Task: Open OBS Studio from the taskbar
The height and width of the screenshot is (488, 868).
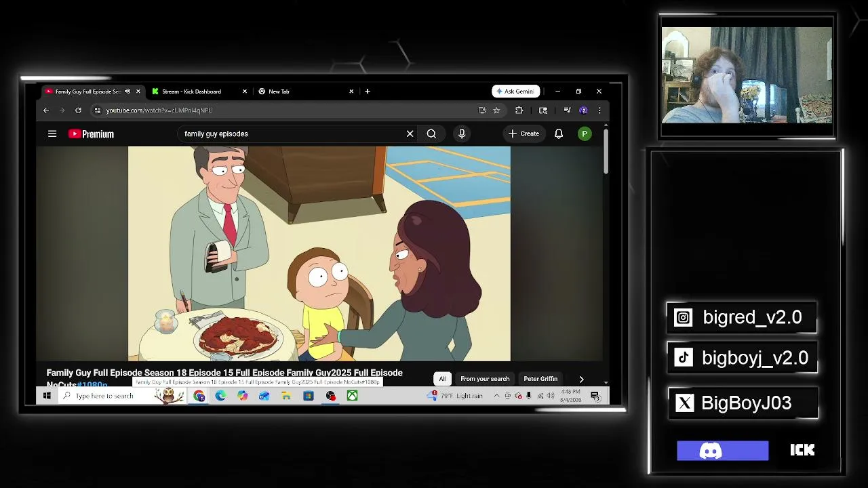Action: [x=330, y=396]
